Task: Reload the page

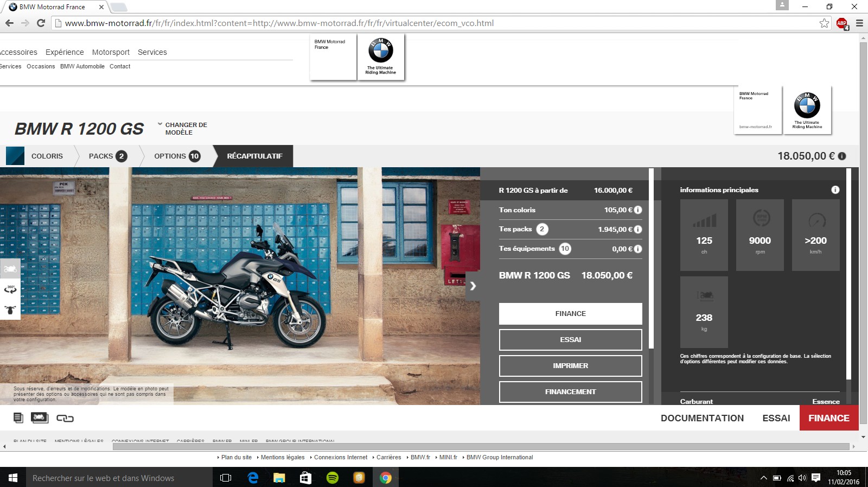Action: [41, 23]
